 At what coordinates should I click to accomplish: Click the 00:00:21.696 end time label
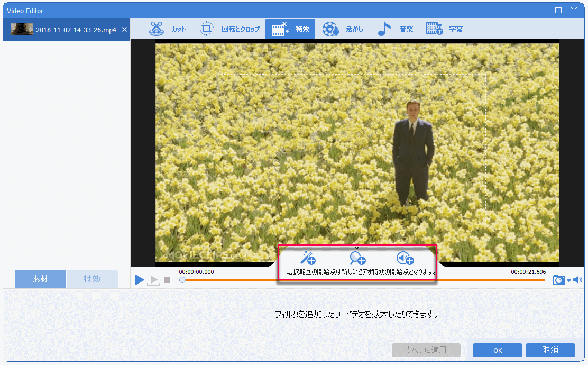click(528, 272)
